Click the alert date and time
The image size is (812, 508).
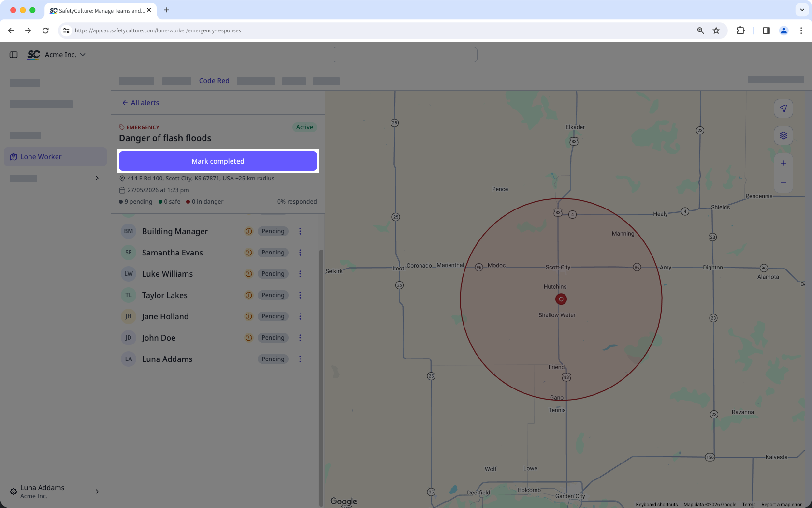pyautogui.click(x=158, y=190)
